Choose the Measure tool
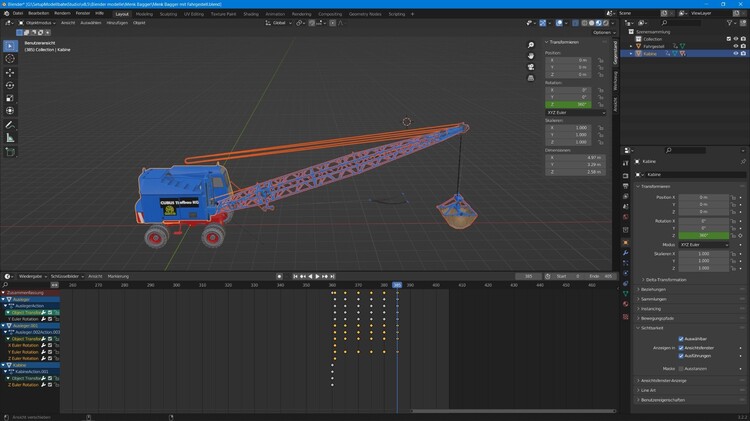The height and width of the screenshot is (421, 750). pyautogui.click(x=10, y=137)
